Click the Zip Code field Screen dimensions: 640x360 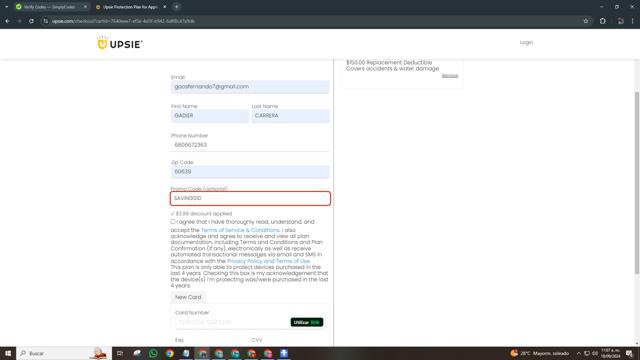[x=250, y=171]
